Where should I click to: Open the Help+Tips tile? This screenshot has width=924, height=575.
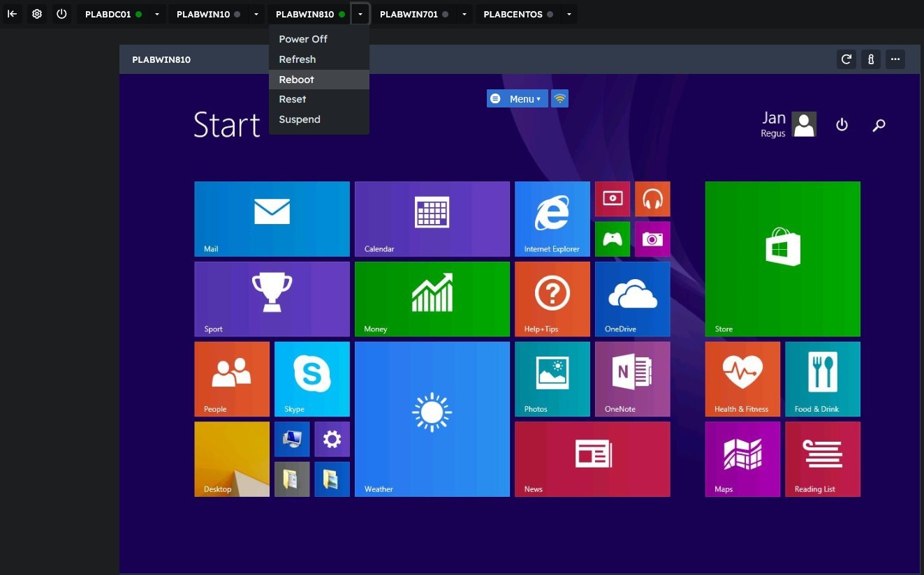(552, 299)
